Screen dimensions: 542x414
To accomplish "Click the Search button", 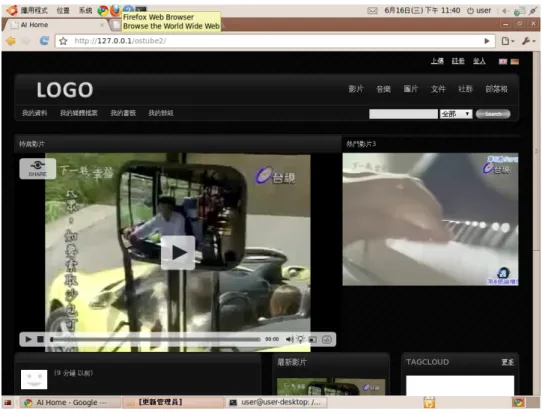I will click(x=493, y=114).
